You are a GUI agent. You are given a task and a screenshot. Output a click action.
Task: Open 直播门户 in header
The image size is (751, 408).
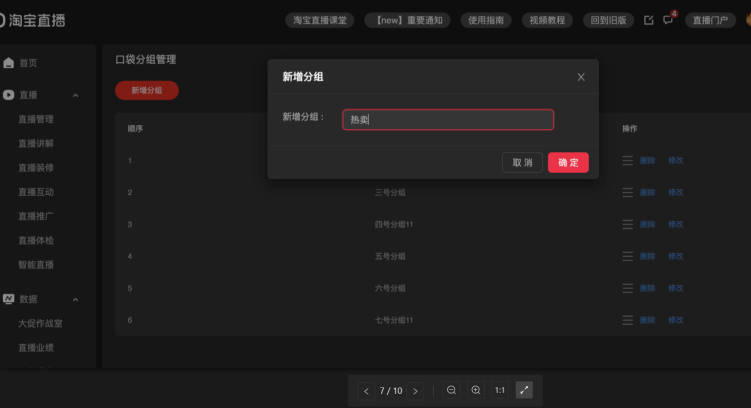[x=710, y=20]
